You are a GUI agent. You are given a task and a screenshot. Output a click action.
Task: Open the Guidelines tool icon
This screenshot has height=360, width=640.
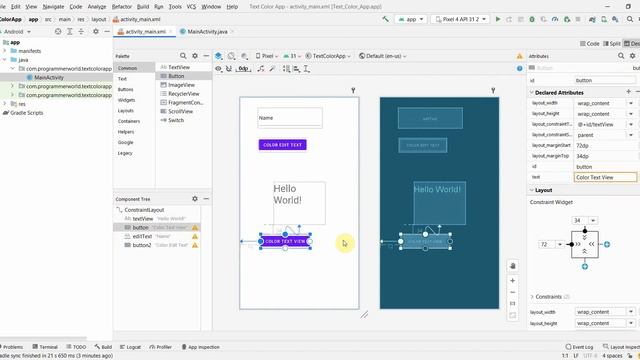307,69
